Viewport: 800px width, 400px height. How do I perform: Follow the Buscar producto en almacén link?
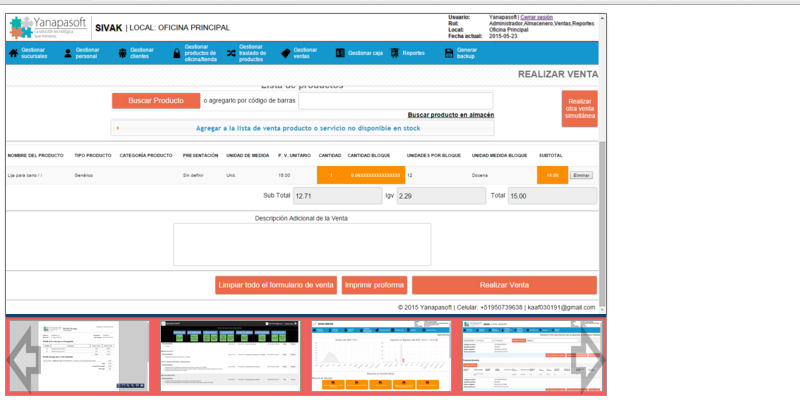450,116
